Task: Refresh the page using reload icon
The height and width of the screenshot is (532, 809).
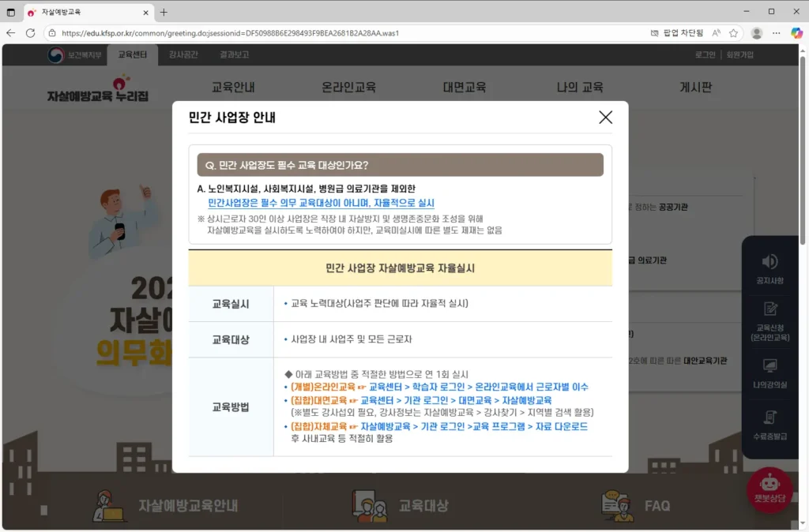Action: [x=30, y=34]
